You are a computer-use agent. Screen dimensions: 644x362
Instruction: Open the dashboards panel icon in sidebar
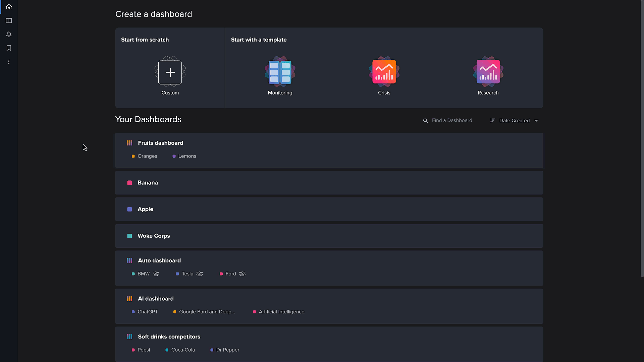point(9,20)
